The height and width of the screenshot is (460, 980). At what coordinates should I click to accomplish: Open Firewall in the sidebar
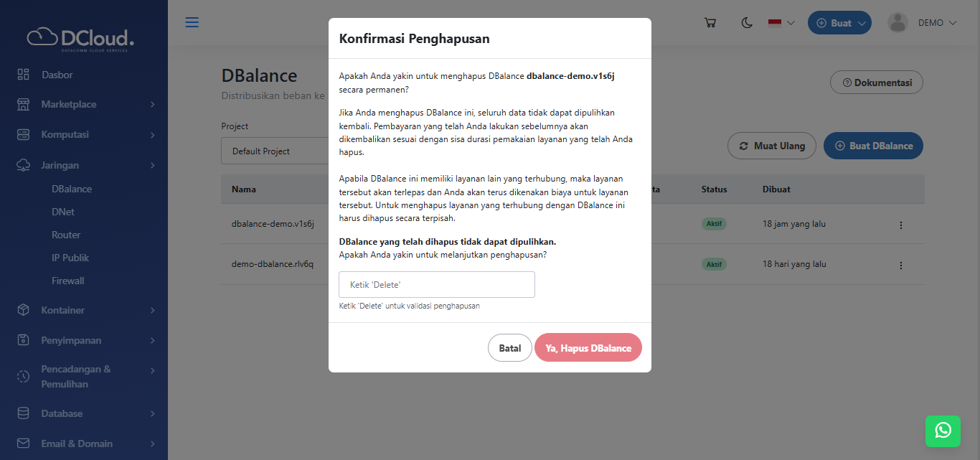pyautogui.click(x=68, y=281)
